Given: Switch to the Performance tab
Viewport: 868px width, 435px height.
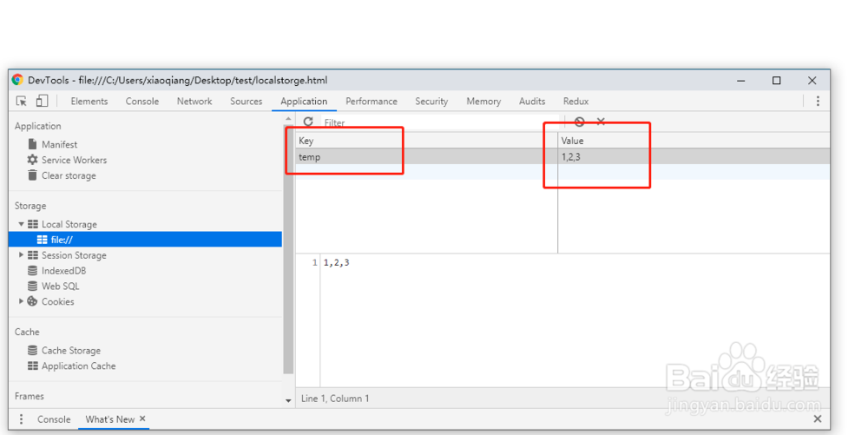Looking at the screenshot, I should coord(372,102).
